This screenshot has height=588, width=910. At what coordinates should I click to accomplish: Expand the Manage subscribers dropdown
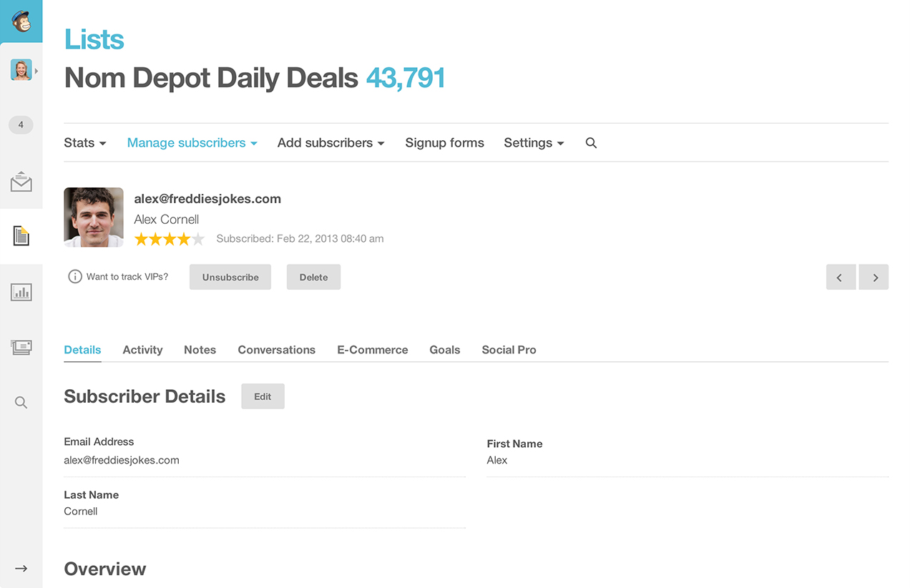[192, 143]
